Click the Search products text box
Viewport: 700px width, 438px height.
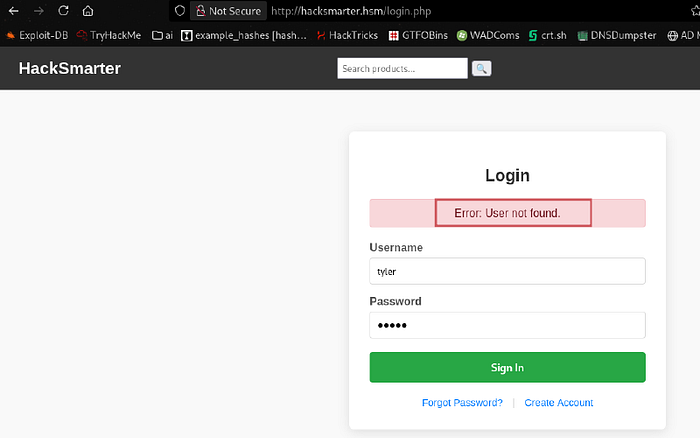tap(402, 68)
